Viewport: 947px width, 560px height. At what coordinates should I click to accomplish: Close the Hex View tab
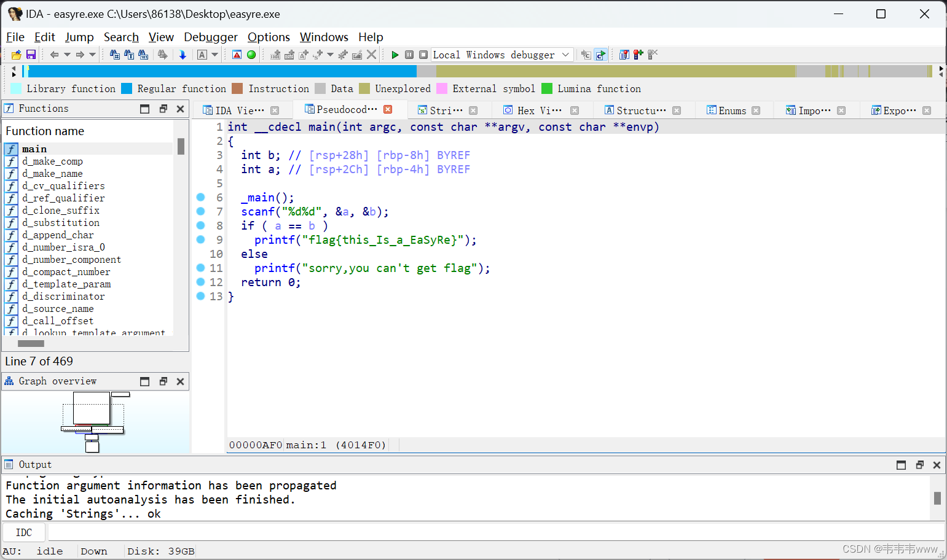point(575,111)
